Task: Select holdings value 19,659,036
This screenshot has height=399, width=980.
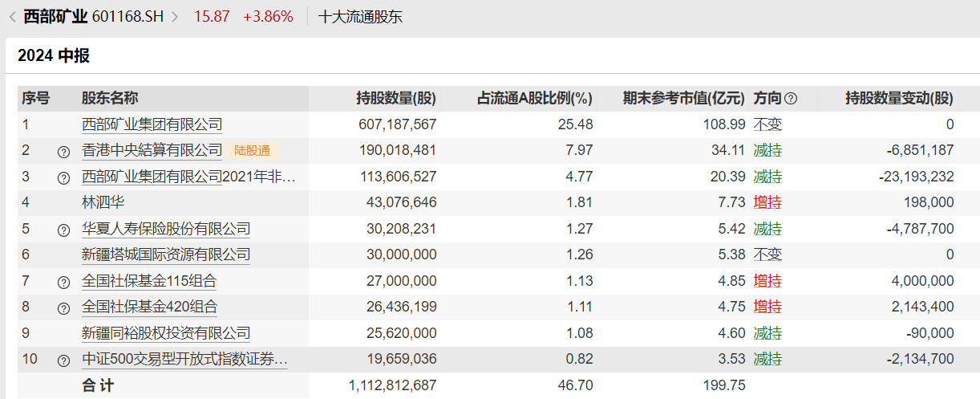Action: [x=402, y=359]
